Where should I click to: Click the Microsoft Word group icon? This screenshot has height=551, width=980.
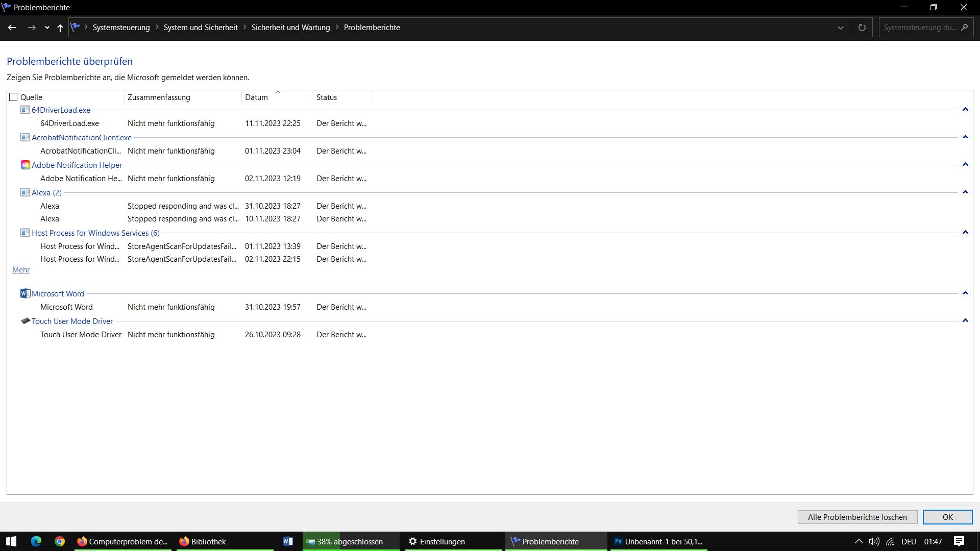[25, 293]
